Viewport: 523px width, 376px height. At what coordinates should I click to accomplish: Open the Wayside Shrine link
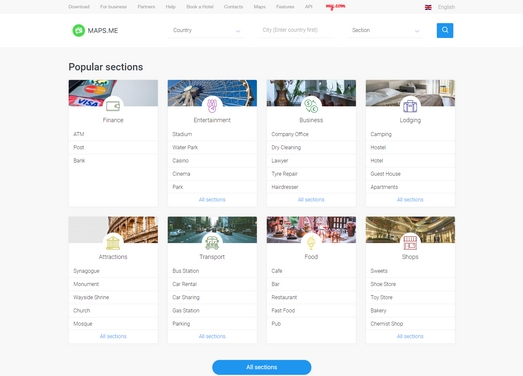(x=91, y=297)
